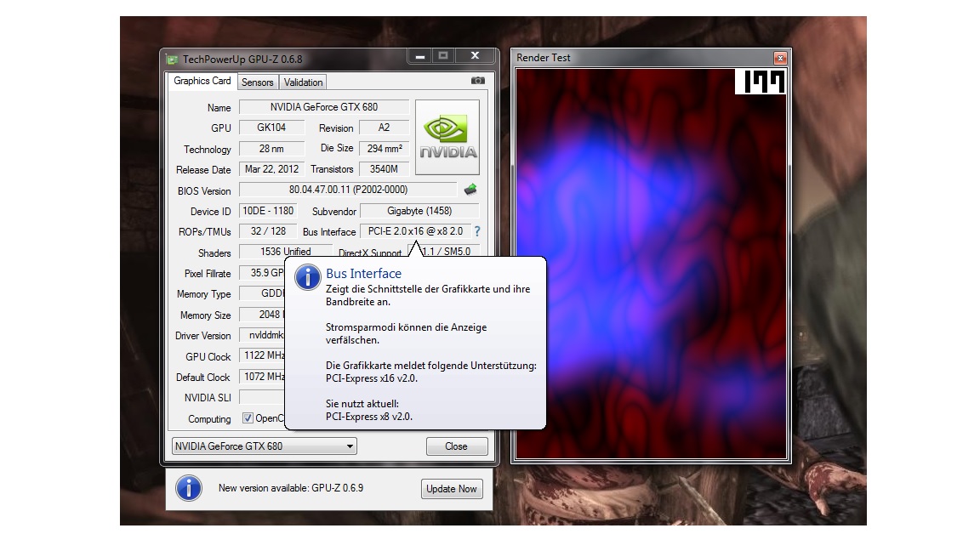Click the Render Test animated canvas
The image size is (980, 551).
(x=651, y=264)
